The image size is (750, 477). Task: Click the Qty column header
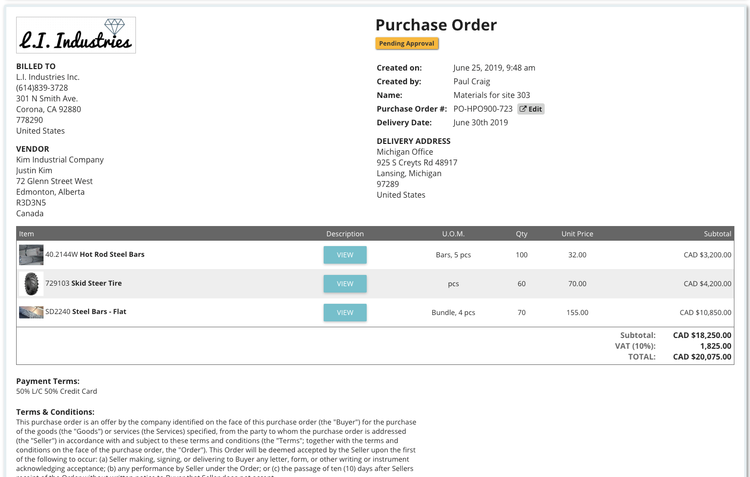click(x=521, y=234)
